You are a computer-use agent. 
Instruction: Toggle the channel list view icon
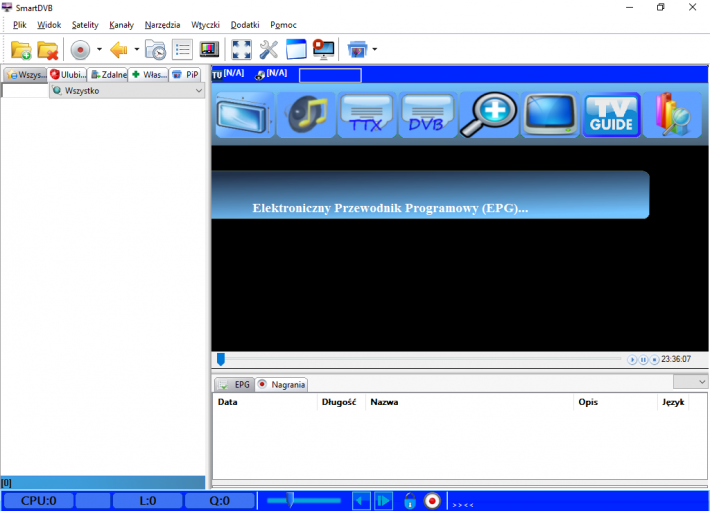coord(182,50)
